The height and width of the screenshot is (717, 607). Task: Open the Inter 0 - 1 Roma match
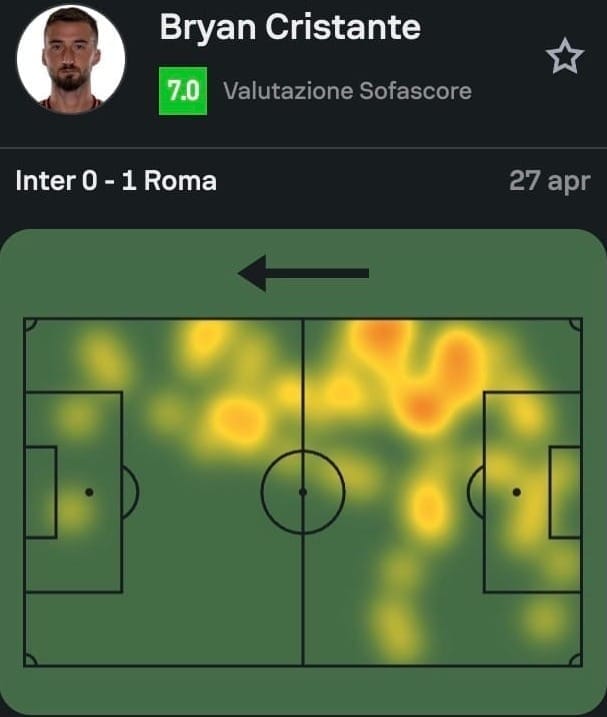tap(116, 181)
